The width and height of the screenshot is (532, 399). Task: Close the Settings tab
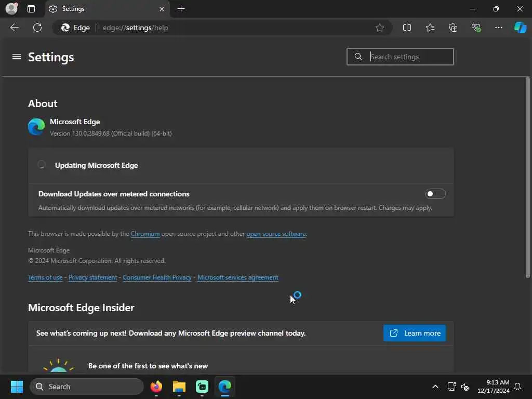(162, 9)
